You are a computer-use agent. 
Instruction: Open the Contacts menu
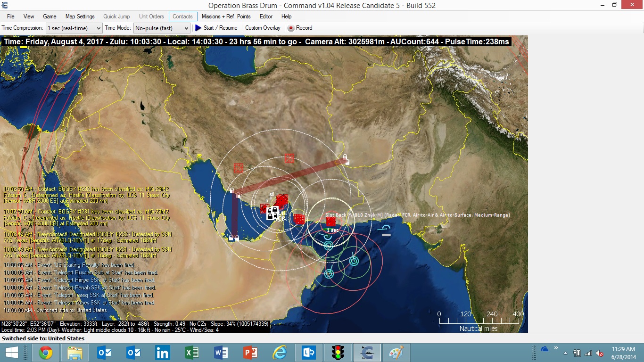tap(182, 16)
